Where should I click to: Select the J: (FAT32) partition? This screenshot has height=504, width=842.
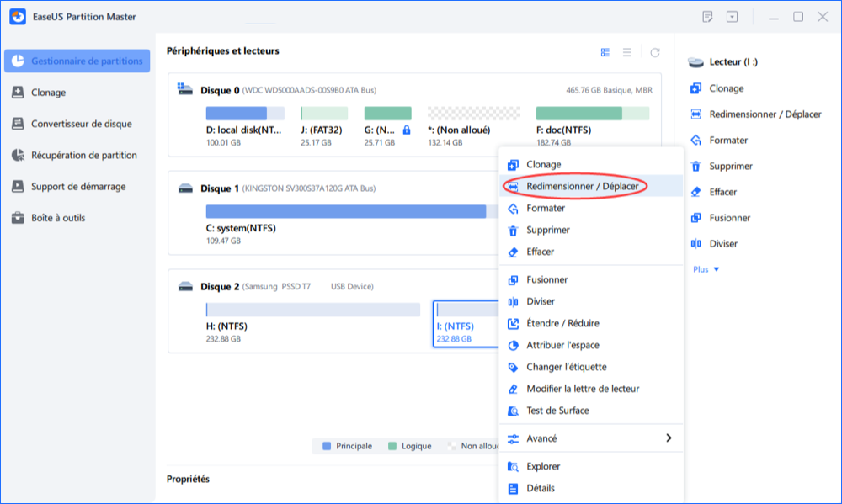point(324,127)
